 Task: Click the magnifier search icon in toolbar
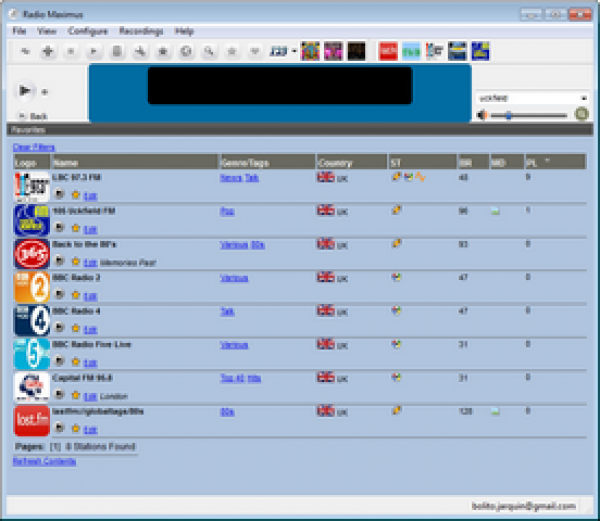coord(209,51)
